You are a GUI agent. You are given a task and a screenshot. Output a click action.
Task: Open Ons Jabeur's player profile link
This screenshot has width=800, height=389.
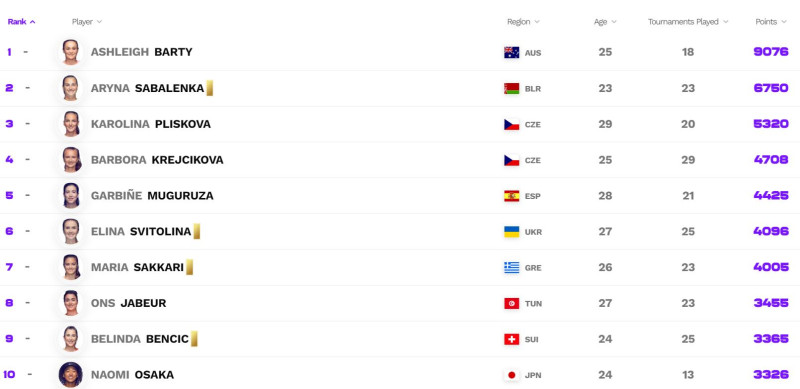coord(129,303)
